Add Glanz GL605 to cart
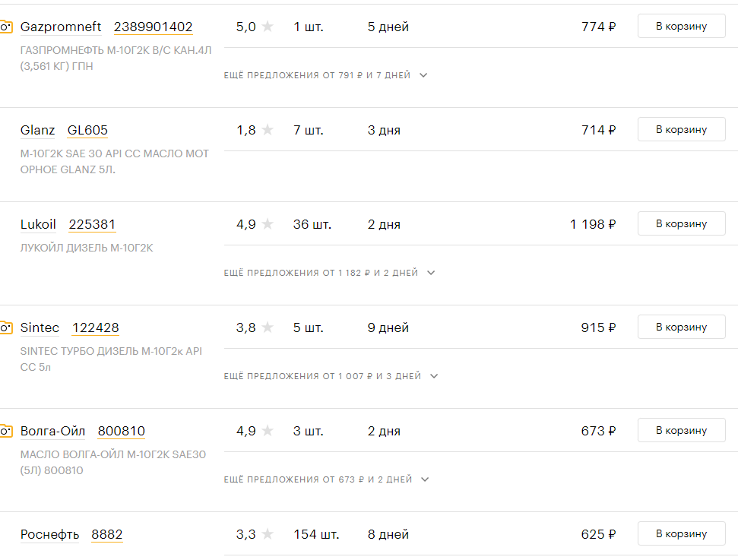This screenshot has width=738, height=560. click(682, 129)
